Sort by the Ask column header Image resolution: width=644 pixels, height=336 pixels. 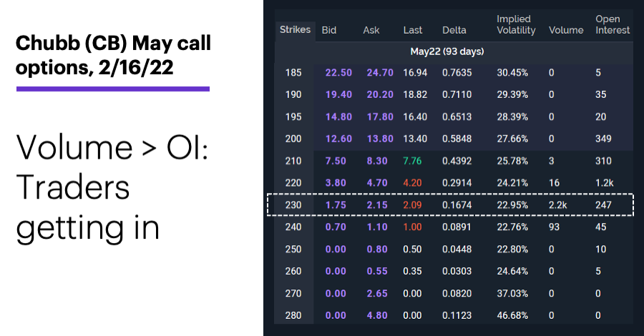click(371, 30)
